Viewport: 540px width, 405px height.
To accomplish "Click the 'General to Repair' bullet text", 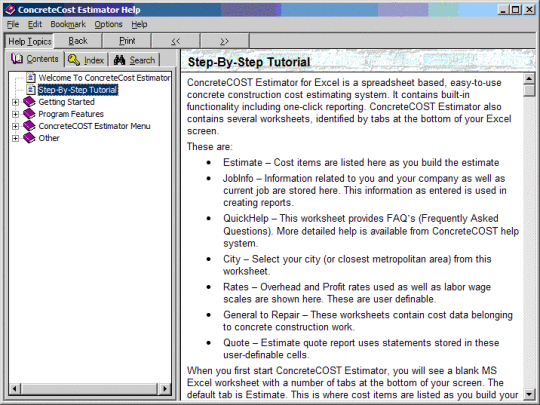I will pyautogui.click(x=368, y=321).
